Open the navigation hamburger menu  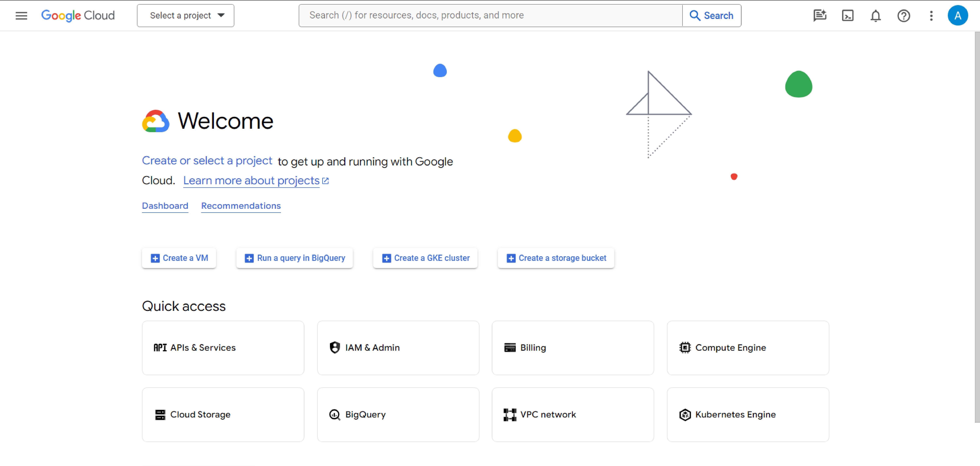click(x=21, y=16)
